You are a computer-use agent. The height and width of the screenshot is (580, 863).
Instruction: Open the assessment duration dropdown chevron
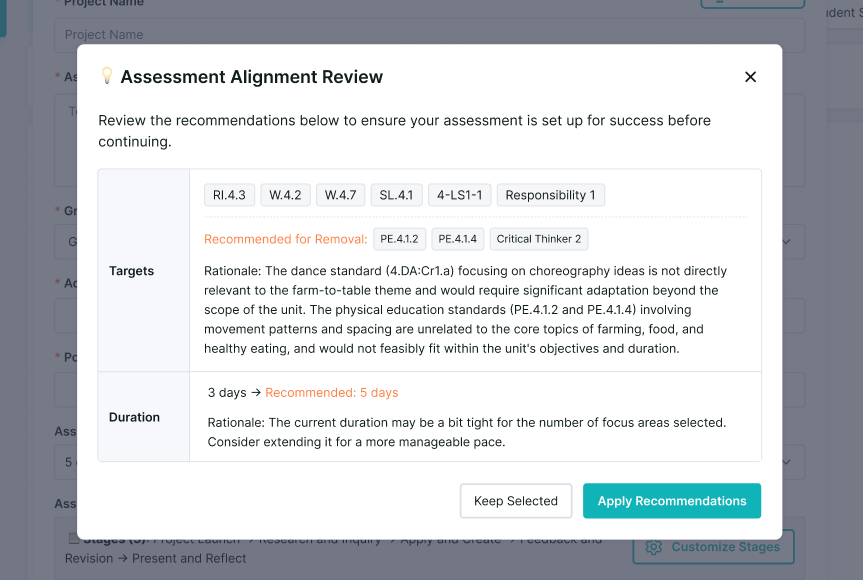(x=786, y=462)
